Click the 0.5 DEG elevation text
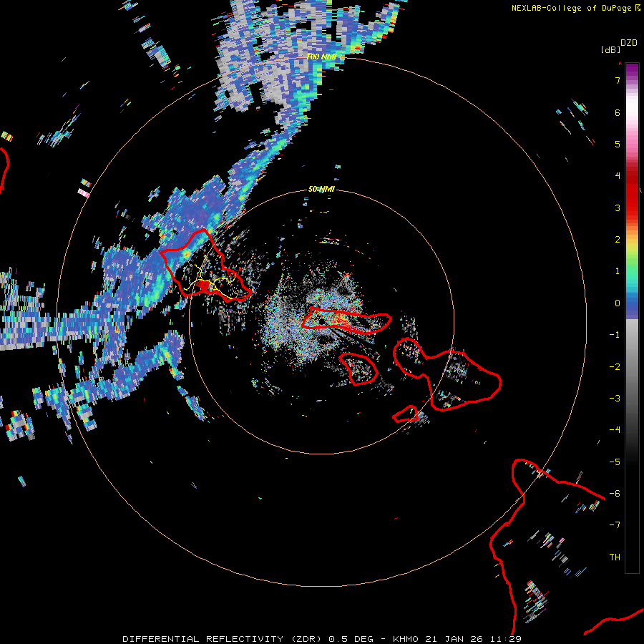The image size is (644, 644). (x=351, y=639)
